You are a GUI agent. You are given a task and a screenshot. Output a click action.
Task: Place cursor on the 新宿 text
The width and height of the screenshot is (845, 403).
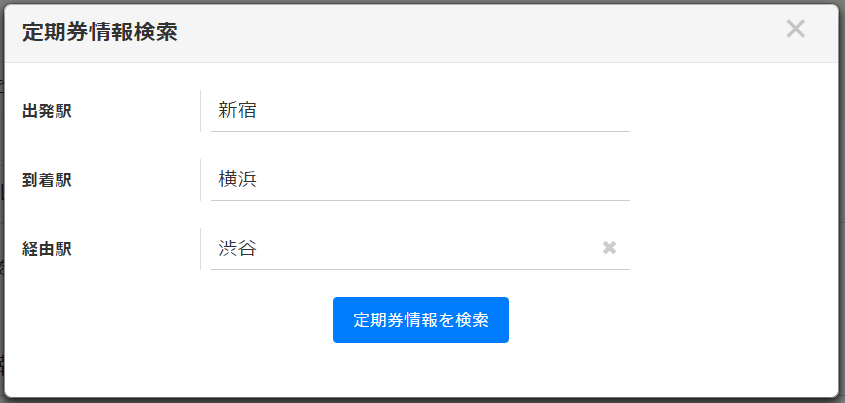[238, 111]
